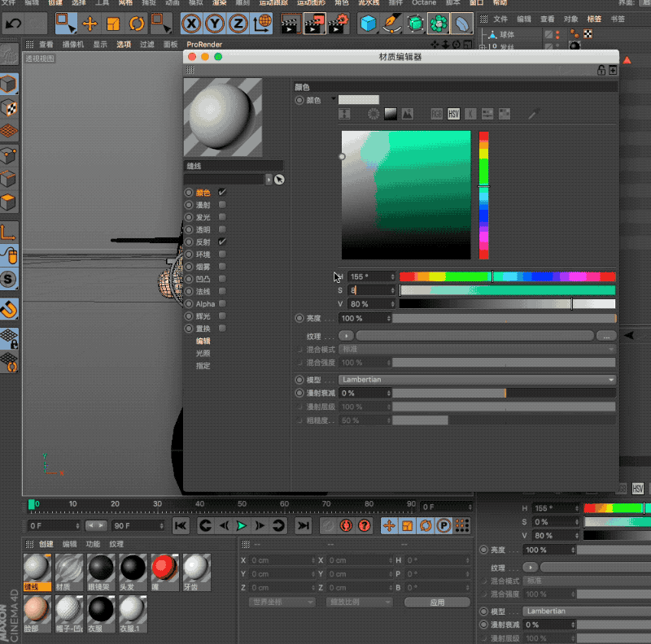Open the Lambertian model dropdown
651x644 pixels.
(476, 380)
